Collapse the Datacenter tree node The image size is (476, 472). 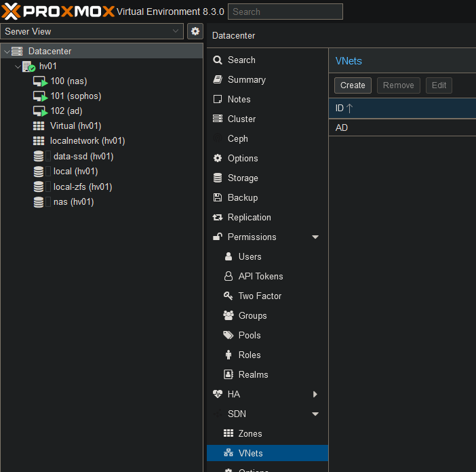coord(6,52)
